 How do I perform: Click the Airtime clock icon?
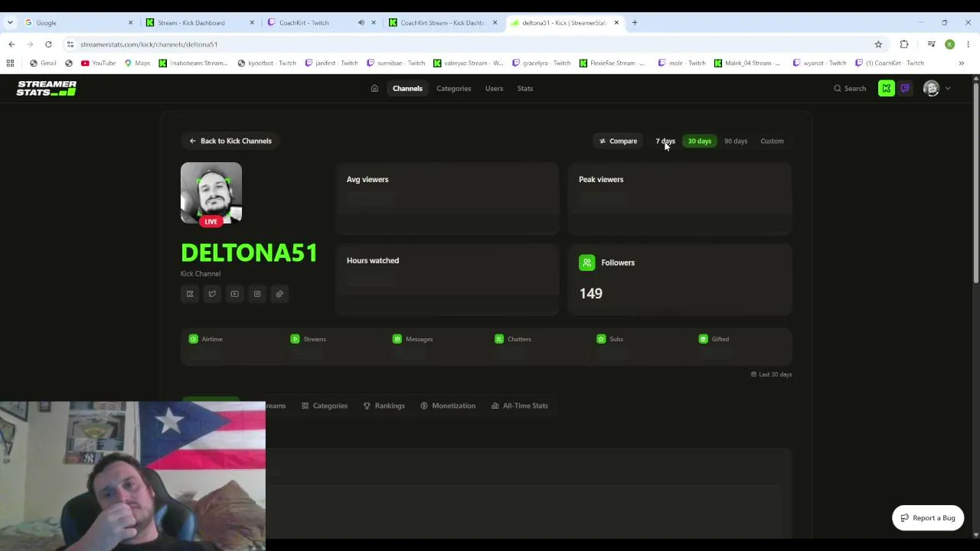point(193,339)
